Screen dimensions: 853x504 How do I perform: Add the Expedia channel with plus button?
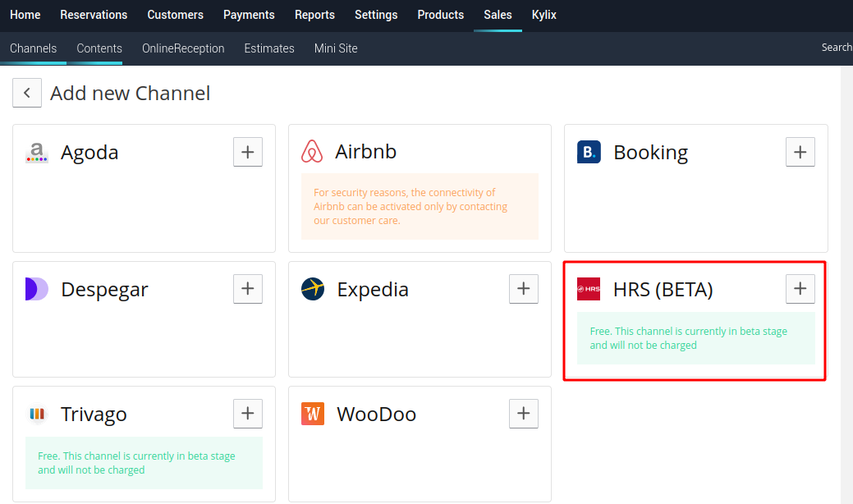524,289
